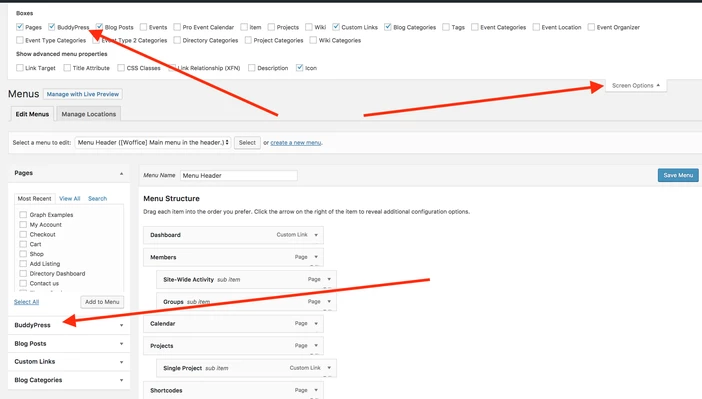Expand the Shortcodes menu item arrow
Screen dimensions: 702x399
tap(316, 390)
